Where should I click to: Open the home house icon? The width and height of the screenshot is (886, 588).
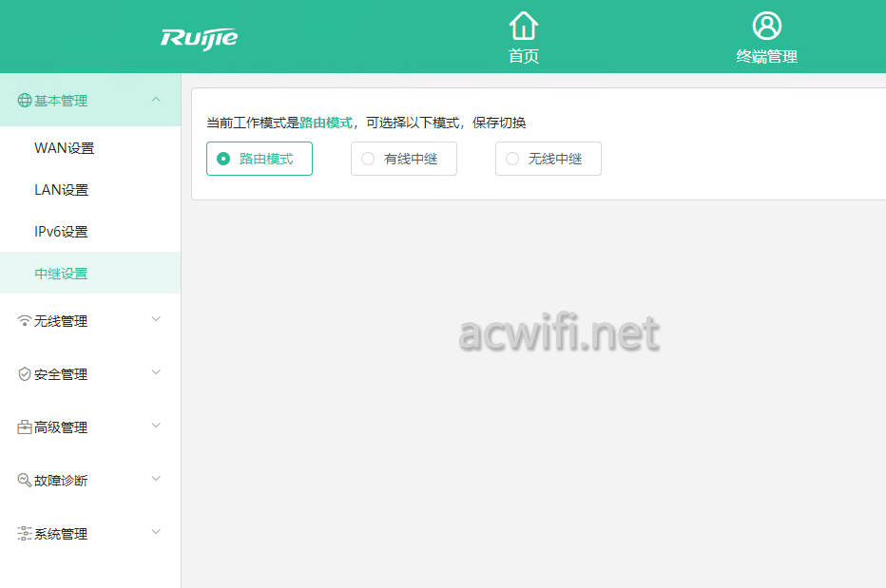(x=523, y=26)
